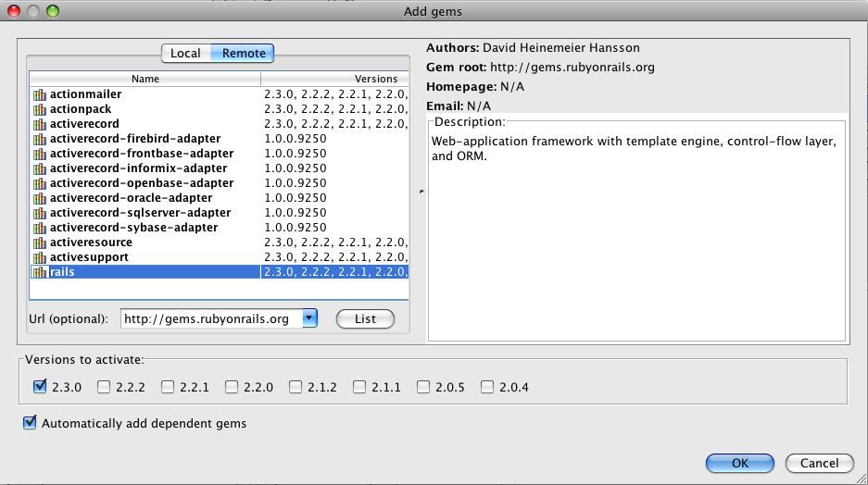
Task: Click the split pane divider handle
Action: [421, 192]
